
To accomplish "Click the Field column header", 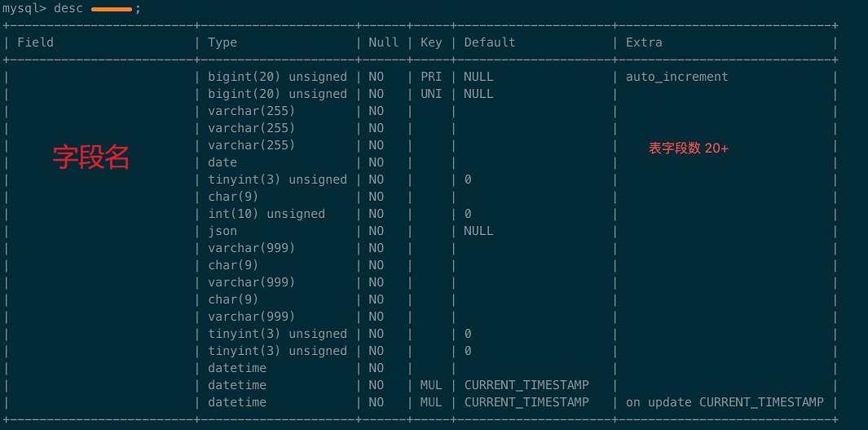I will pos(35,42).
